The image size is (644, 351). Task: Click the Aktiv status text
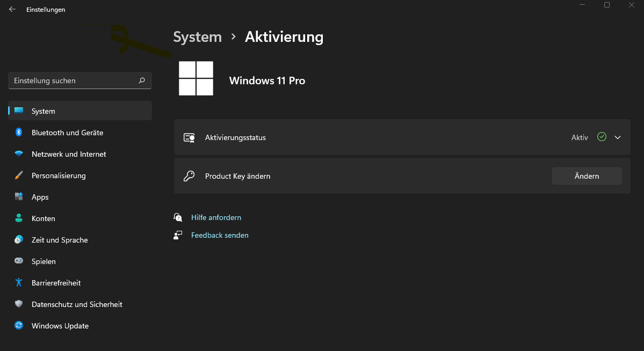pyautogui.click(x=580, y=137)
